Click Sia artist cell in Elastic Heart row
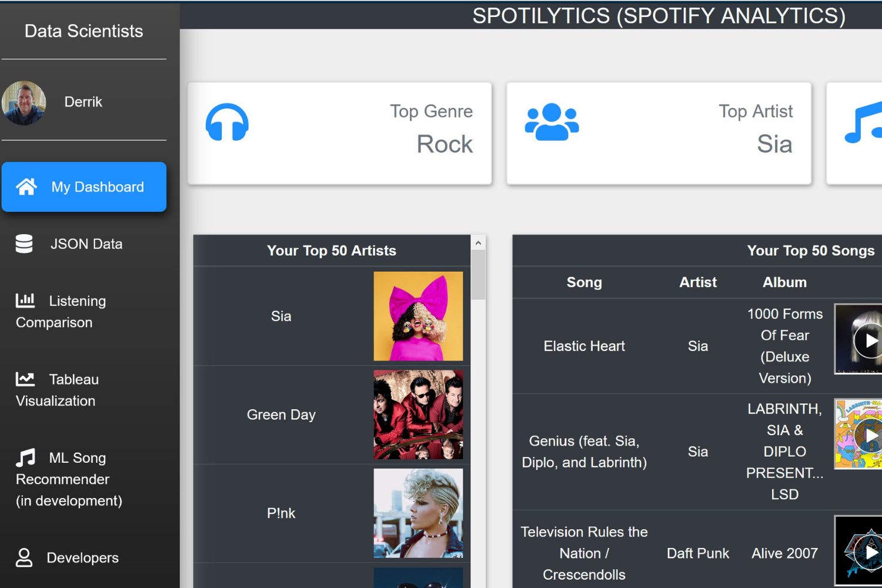This screenshot has width=882, height=588. [698, 346]
